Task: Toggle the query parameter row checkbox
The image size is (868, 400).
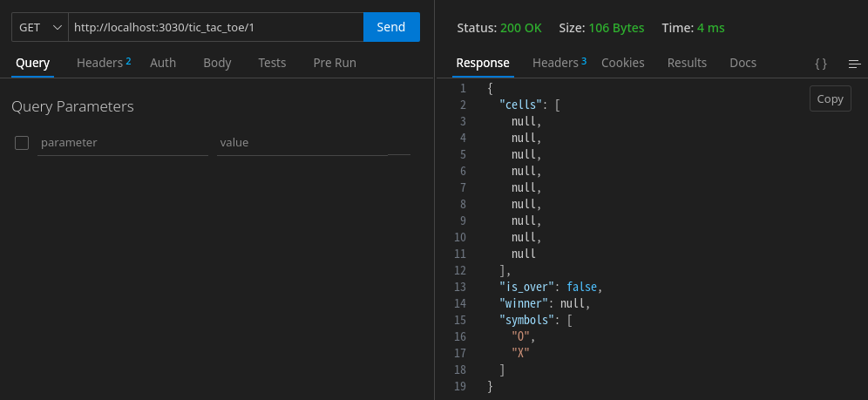Action: [23, 142]
